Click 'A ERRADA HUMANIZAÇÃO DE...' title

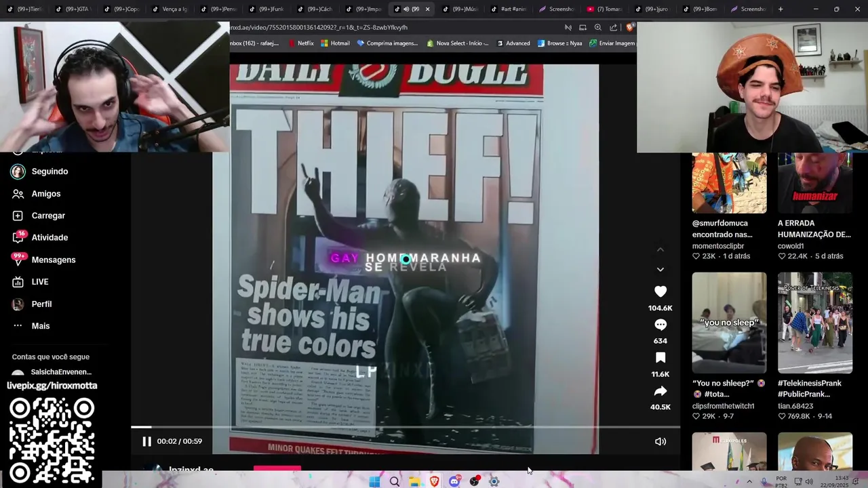tap(814, 229)
